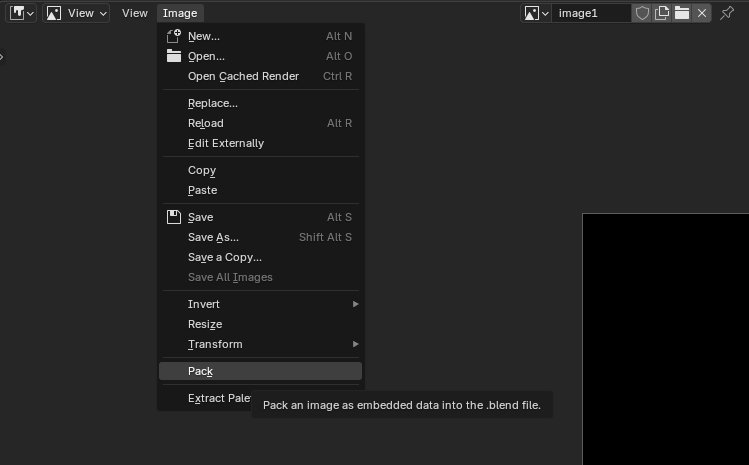Paste image from clipboard
The height and width of the screenshot is (465, 749).
(x=260, y=190)
